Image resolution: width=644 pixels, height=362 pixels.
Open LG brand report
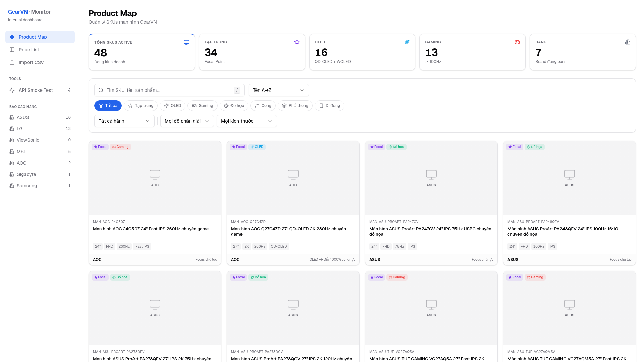click(40, 129)
